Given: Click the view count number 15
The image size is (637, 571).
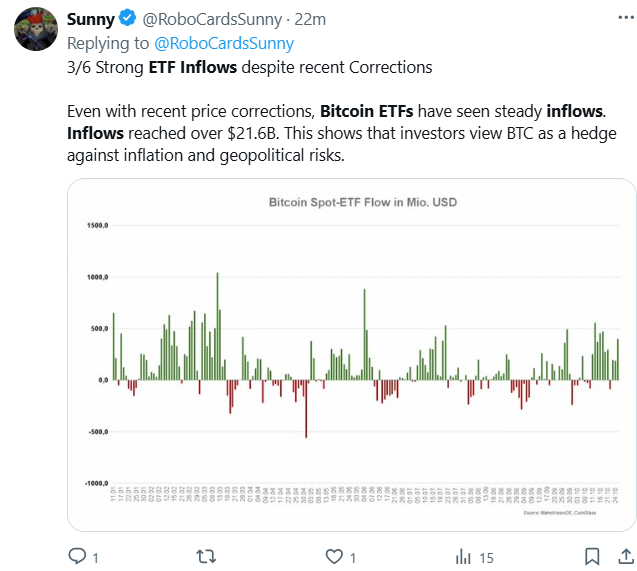Looking at the screenshot, I should 487,557.
